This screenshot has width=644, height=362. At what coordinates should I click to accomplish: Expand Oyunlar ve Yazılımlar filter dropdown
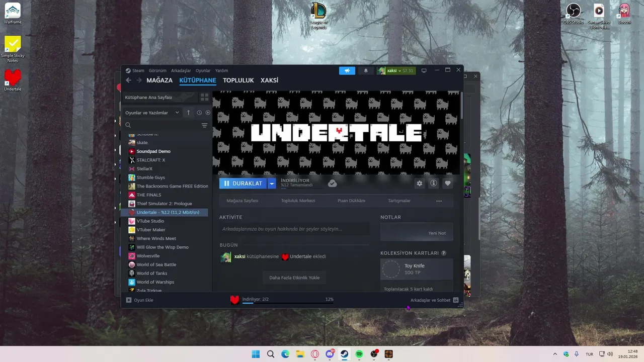pos(152,113)
